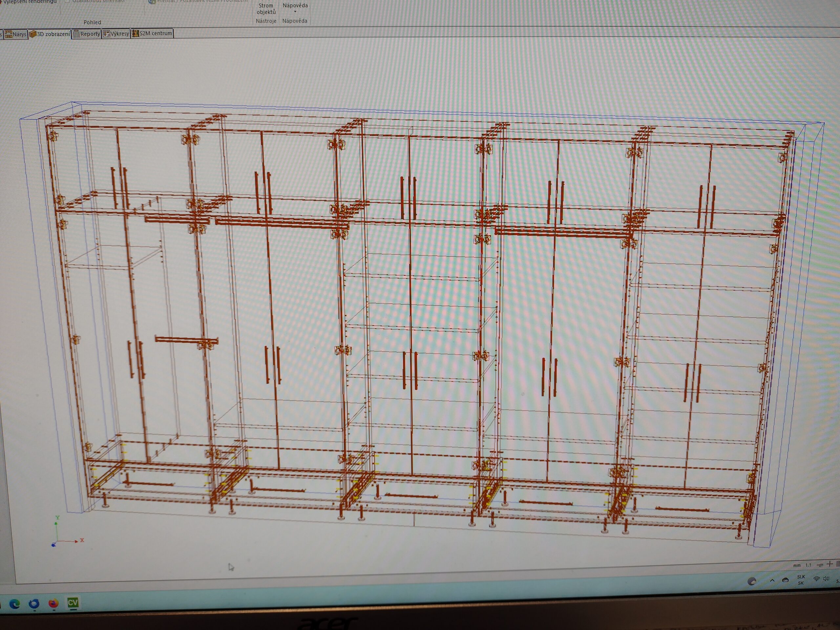This screenshot has width=840, height=630.
Task: Open the Wi-Fi network tray icon
Action: tap(816, 579)
